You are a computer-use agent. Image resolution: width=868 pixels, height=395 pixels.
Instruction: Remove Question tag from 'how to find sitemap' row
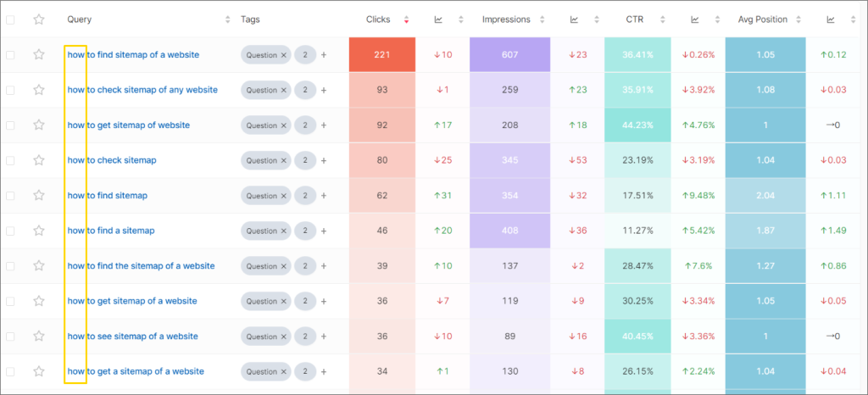[x=284, y=196]
